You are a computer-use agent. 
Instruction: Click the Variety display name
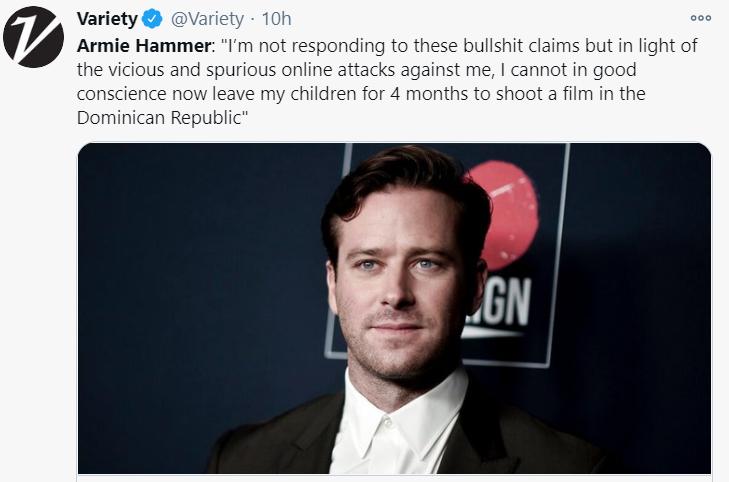pos(108,21)
